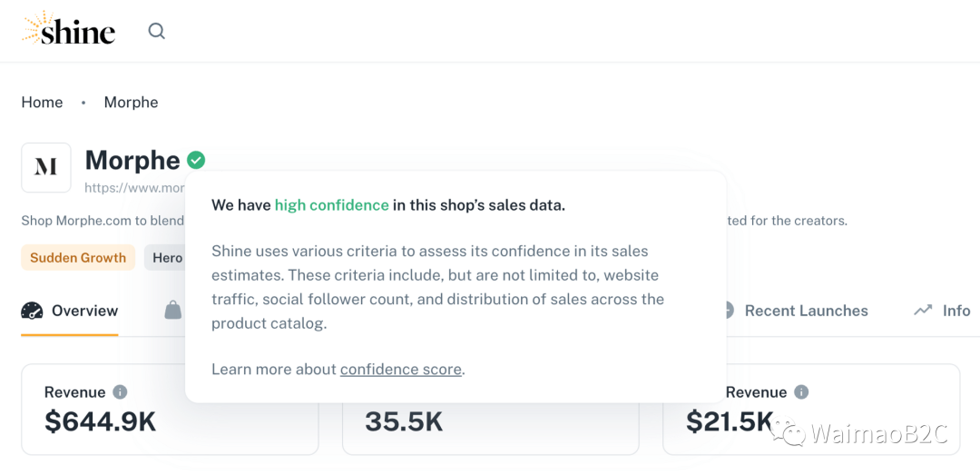Screen dimensions: 980x475
Task: Click the 35.5K stat card
Action: [x=491, y=410]
